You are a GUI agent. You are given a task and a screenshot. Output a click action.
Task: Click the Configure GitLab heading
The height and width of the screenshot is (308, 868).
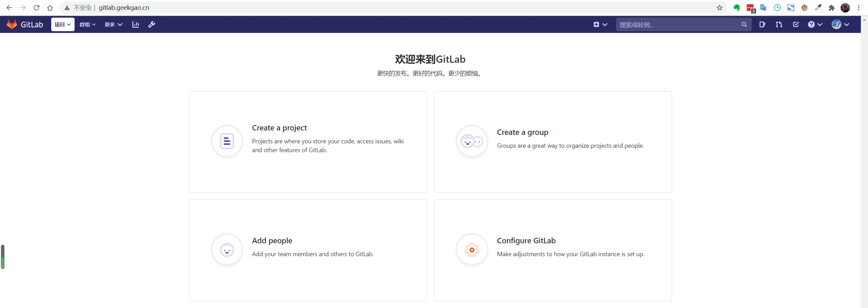point(526,241)
